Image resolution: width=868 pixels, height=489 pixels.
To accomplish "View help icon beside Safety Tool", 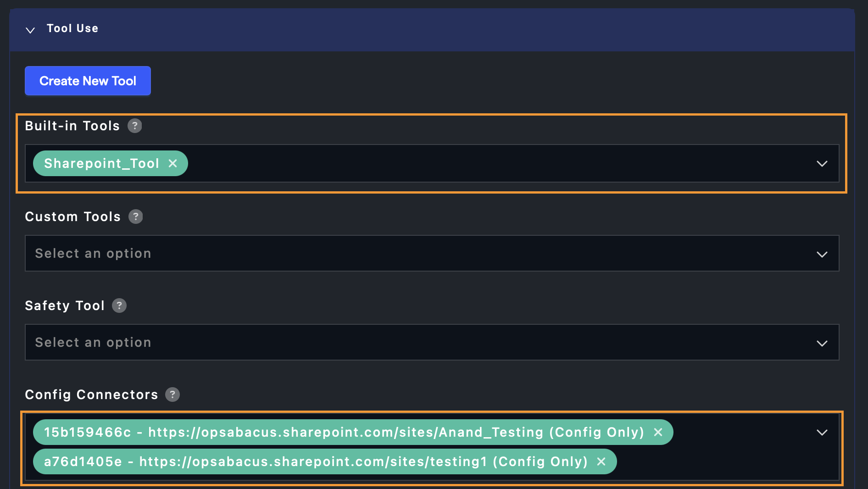I will (x=119, y=306).
